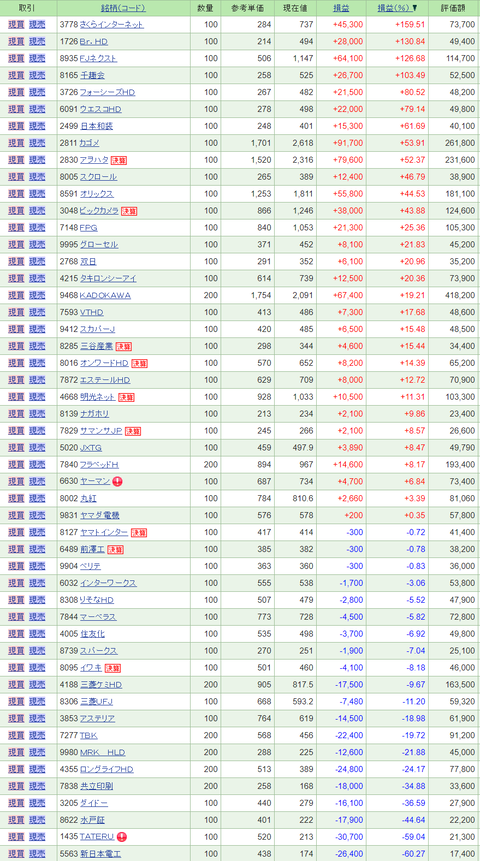Click the 決算 badge next to オンワードHD
Image resolution: width=480 pixels, height=861 pixels.
pos(139,364)
